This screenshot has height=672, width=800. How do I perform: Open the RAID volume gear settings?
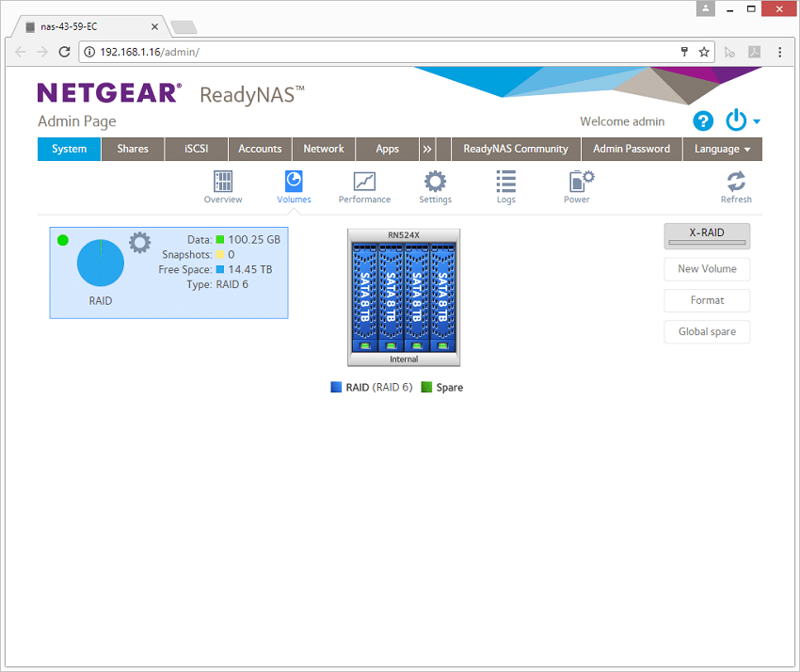point(140,243)
